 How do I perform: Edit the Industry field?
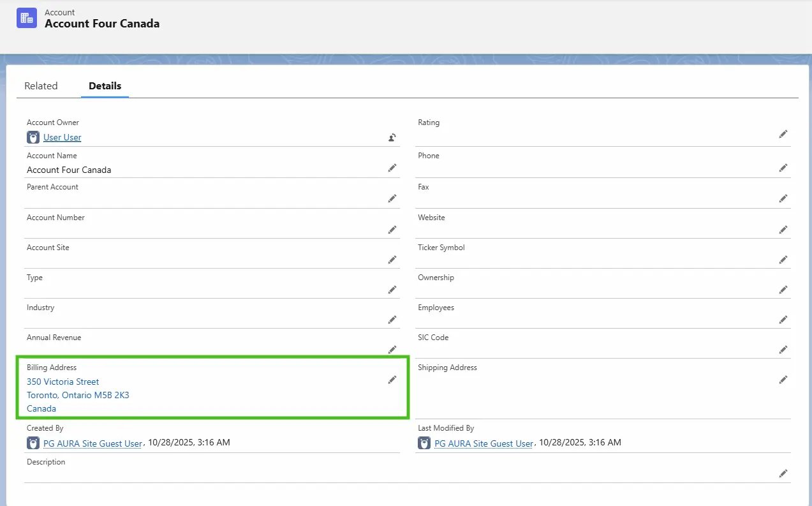pos(392,320)
